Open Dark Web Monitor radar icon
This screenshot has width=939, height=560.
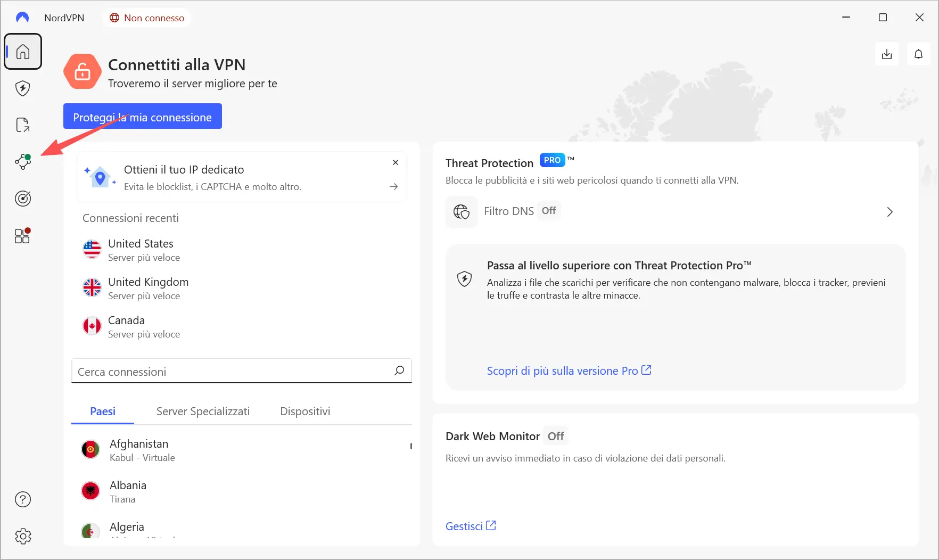pos(23,199)
